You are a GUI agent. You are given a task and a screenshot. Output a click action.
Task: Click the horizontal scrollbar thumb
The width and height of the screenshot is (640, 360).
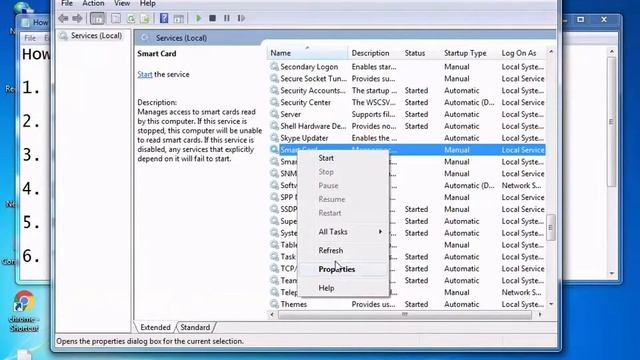(405, 315)
